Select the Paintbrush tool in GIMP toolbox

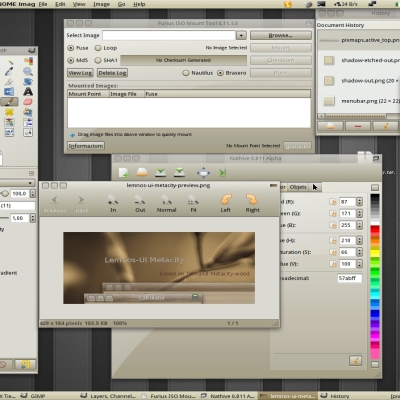coord(9,102)
